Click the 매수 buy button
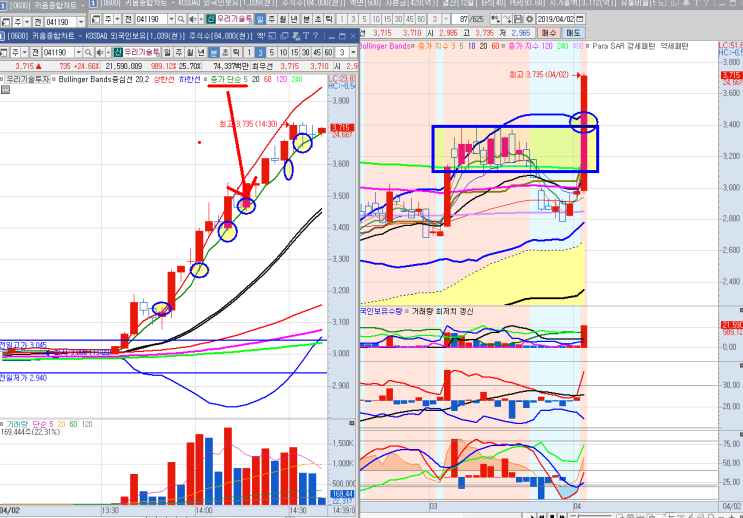This screenshot has height=518, width=743. click(x=549, y=33)
